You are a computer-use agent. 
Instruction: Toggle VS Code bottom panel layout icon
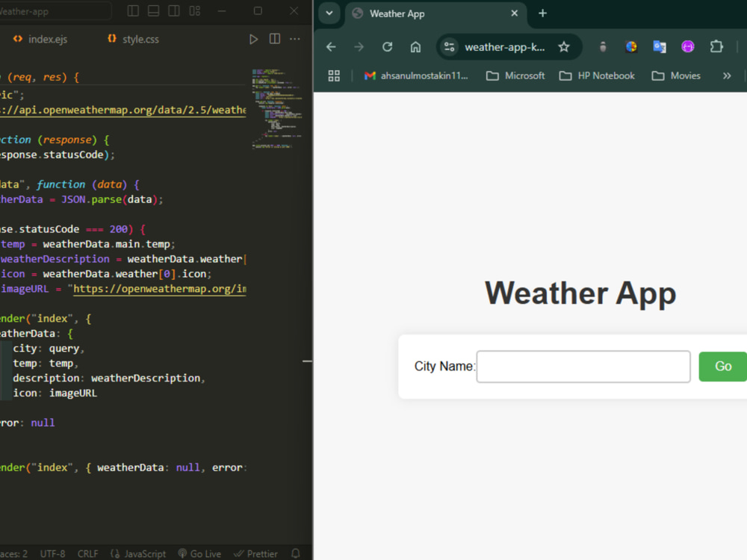click(153, 11)
